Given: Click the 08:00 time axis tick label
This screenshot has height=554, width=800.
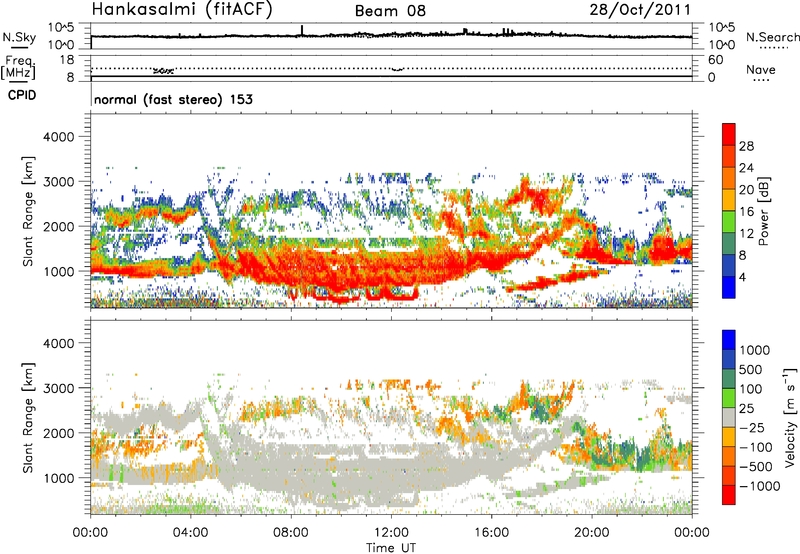Looking at the screenshot, I should 291,533.
